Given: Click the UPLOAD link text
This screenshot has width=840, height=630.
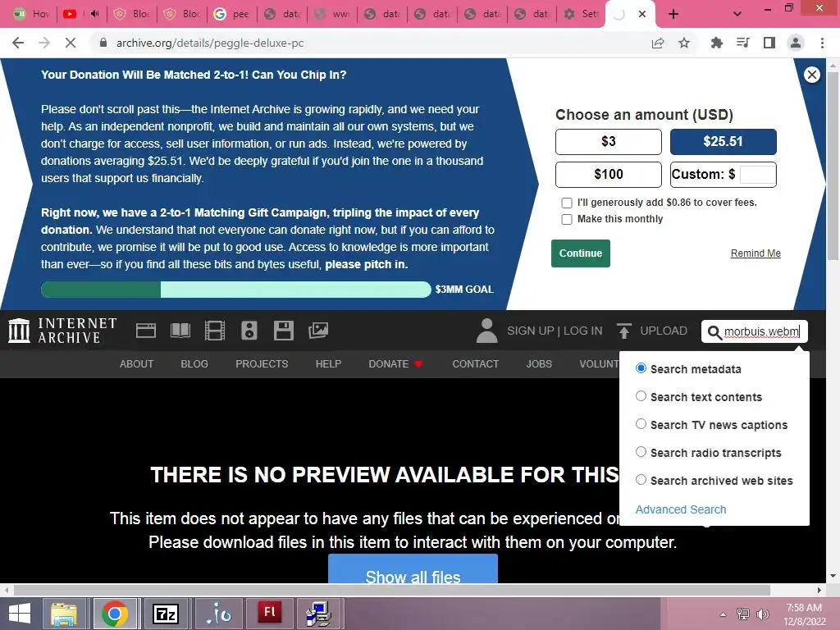Looking at the screenshot, I should (x=664, y=331).
